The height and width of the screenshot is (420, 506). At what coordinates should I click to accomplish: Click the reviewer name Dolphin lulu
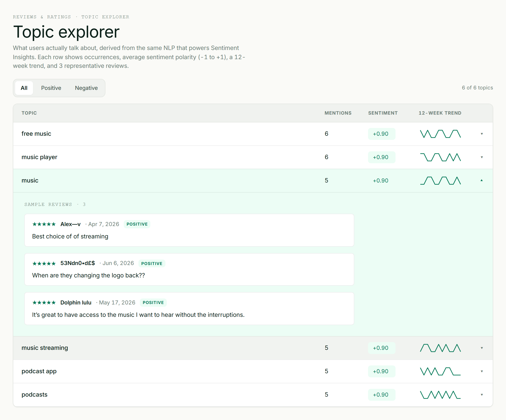(x=76, y=302)
